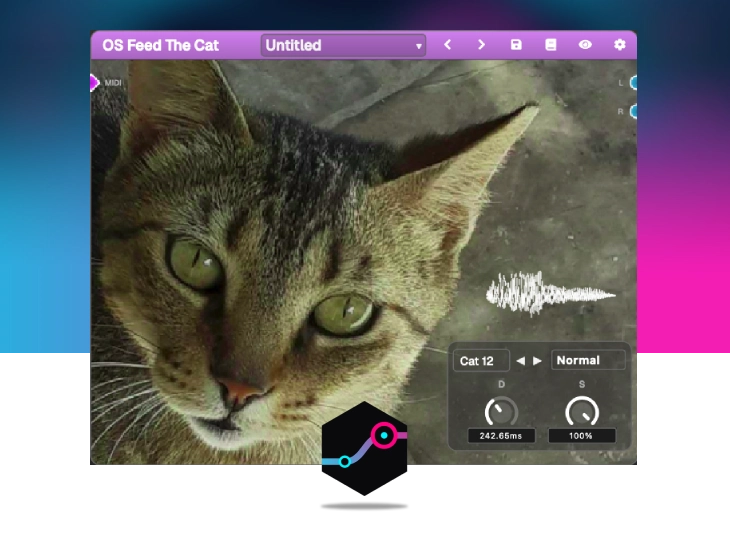Open the preset library book icon

(x=551, y=45)
